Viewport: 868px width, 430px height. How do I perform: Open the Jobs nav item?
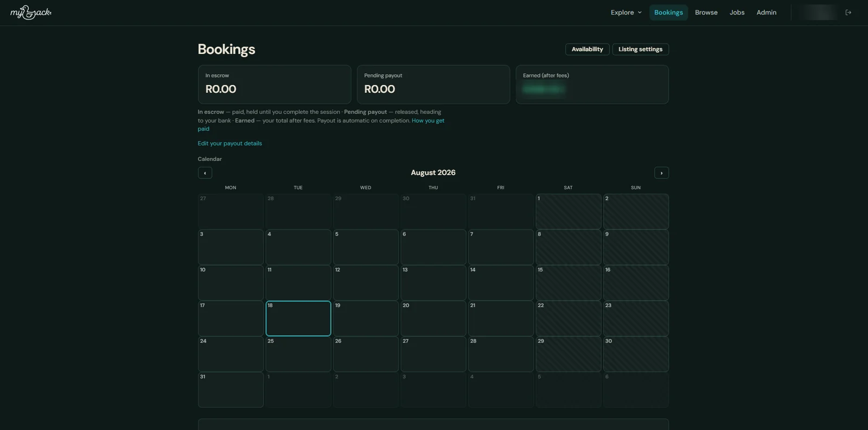737,12
